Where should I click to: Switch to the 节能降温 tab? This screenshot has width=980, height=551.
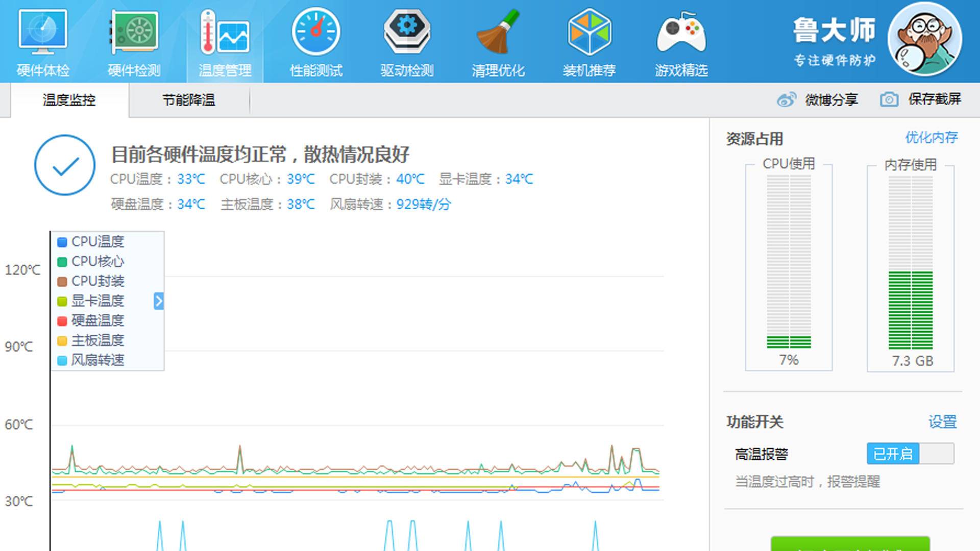click(x=189, y=100)
